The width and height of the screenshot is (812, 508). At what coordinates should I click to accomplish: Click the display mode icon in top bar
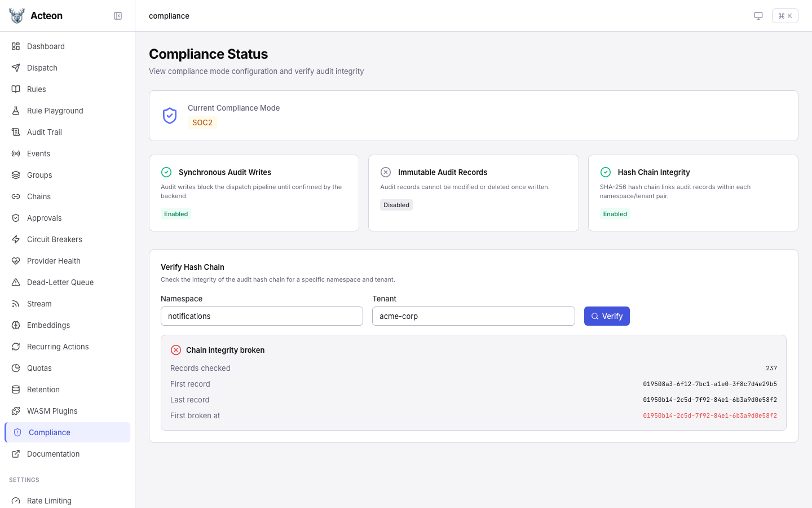(758, 16)
